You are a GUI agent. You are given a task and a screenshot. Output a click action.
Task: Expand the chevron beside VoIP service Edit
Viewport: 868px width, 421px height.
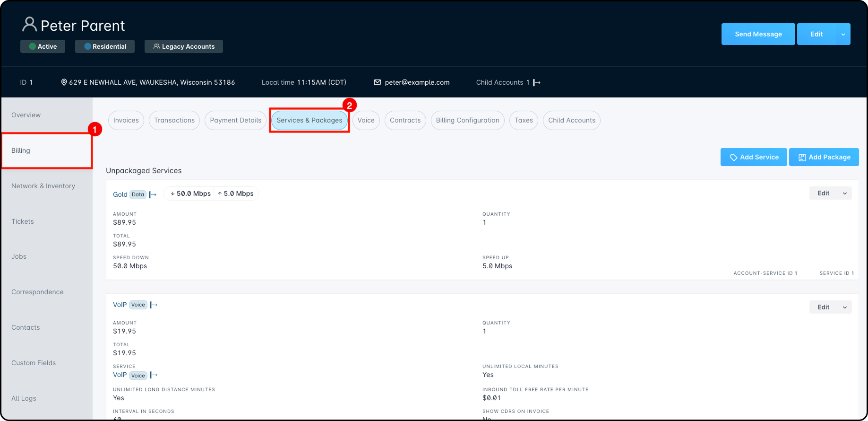click(845, 307)
